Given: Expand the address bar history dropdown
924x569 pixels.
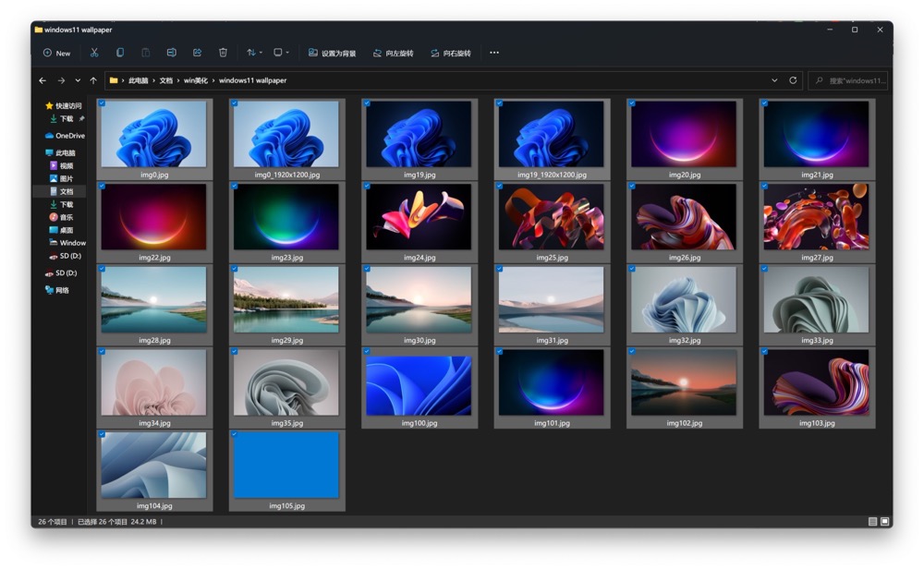Looking at the screenshot, I should (x=774, y=80).
